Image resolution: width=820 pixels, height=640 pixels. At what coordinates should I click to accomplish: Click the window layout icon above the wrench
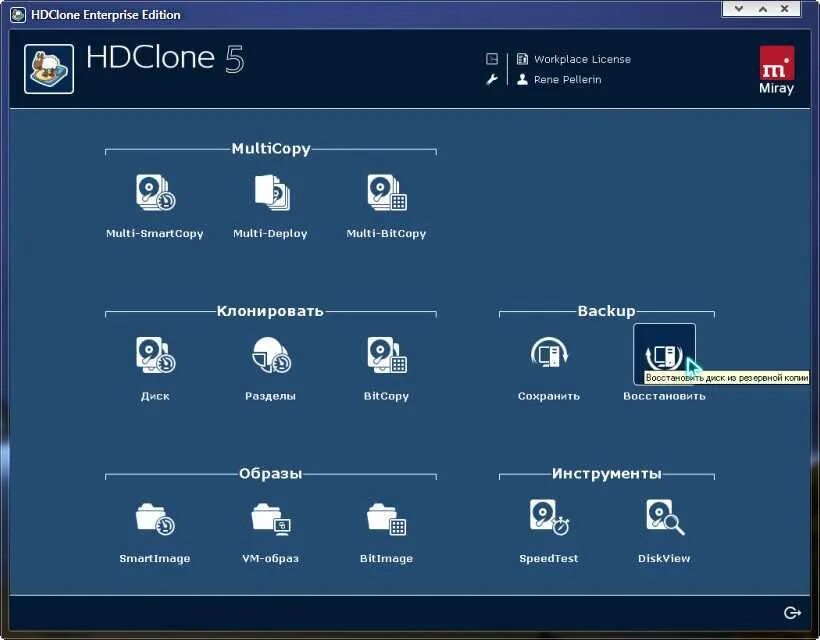pos(492,59)
